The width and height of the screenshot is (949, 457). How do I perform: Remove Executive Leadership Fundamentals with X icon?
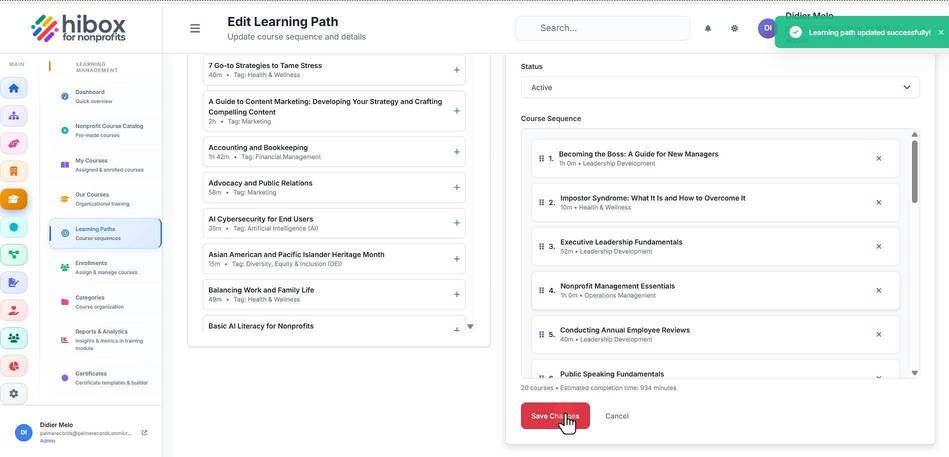click(878, 246)
